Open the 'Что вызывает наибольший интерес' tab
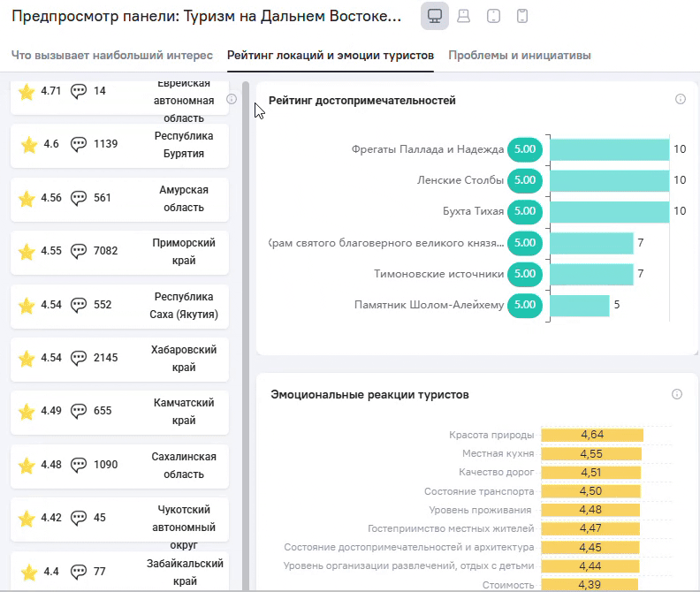The width and height of the screenshot is (700, 592). click(x=112, y=55)
